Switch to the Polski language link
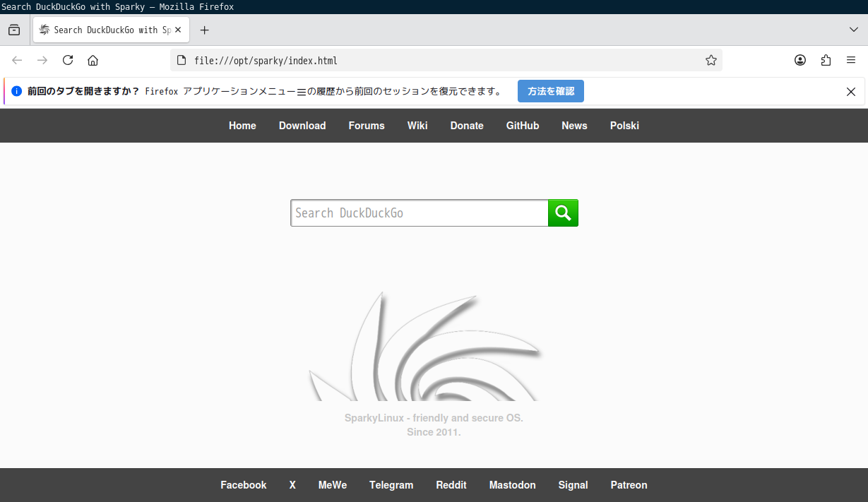868x502 pixels. (x=624, y=126)
